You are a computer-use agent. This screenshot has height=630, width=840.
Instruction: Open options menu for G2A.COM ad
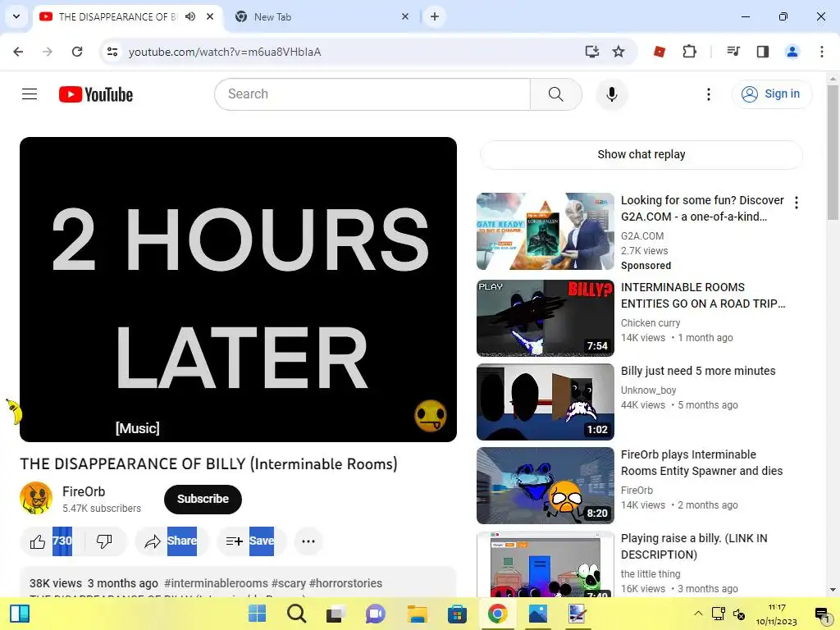click(x=796, y=203)
